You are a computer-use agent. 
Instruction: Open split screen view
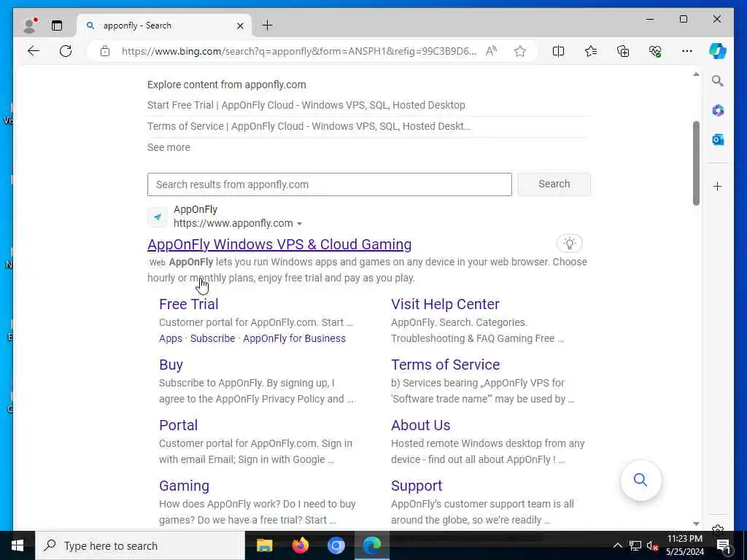click(x=558, y=51)
